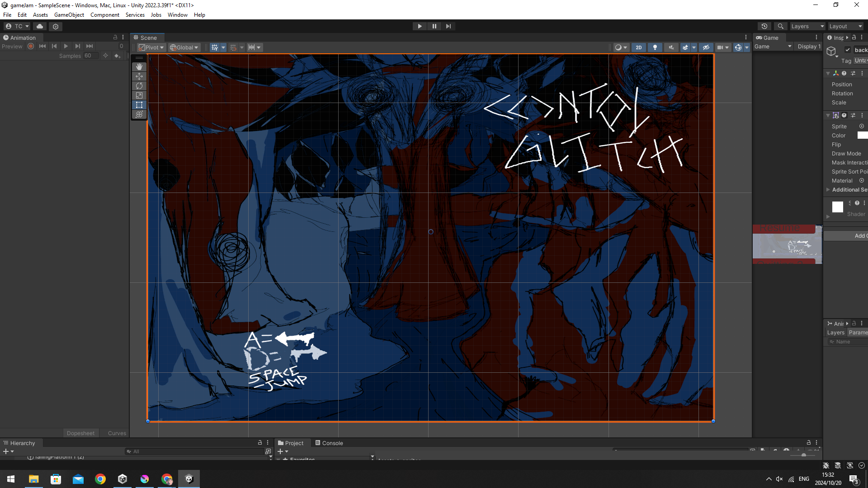The height and width of the screenshot is (488, 868).
Task: Click the Animation record button
Action: point(31,46)
